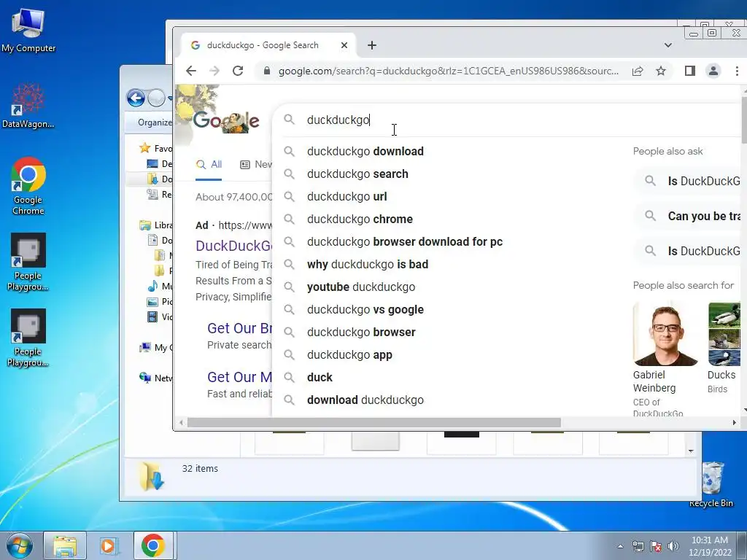747x560 pixels.
Task: Select the 'youtube duckduckgo' suggestion
Action: pos(360,287)
